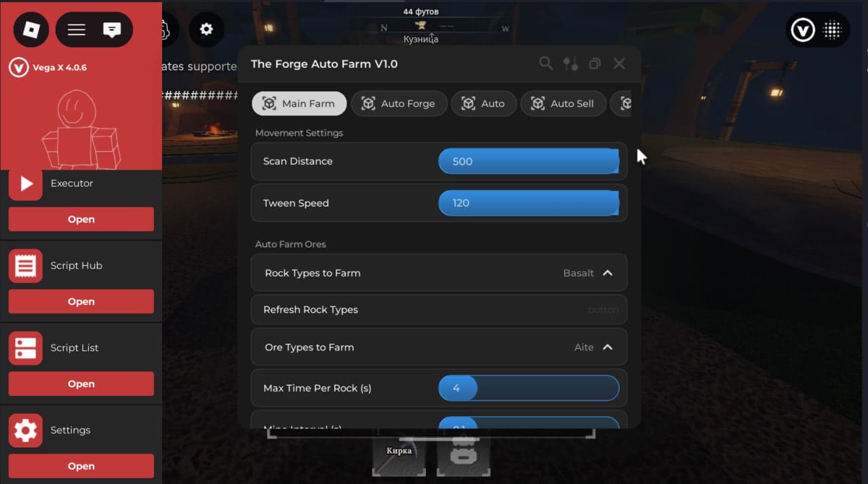Click the Executor play icon
This screenshot has width=868, height=484.
[x=26, y=184]
